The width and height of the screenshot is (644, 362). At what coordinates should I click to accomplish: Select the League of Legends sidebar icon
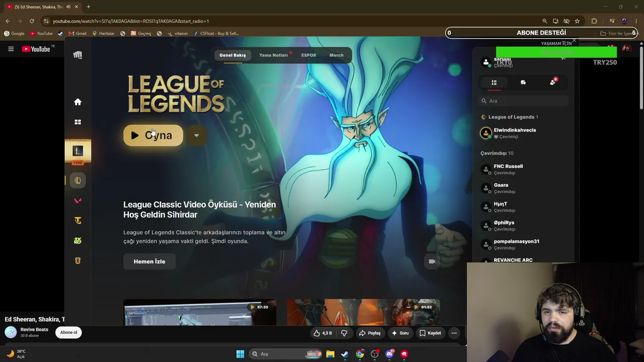pos(77,180)
